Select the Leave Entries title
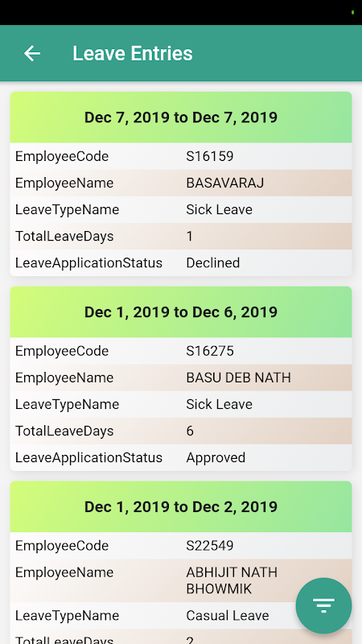 133,53
